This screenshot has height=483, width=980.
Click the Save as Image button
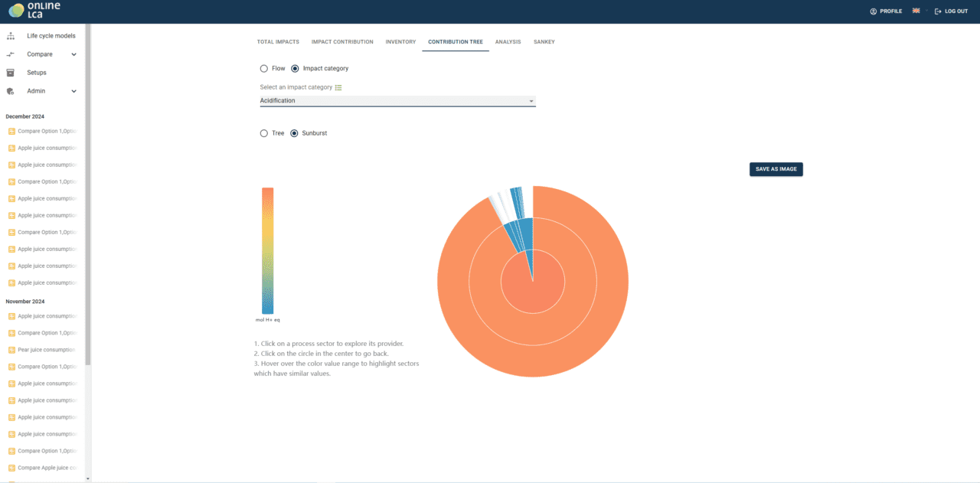point(776,169)
